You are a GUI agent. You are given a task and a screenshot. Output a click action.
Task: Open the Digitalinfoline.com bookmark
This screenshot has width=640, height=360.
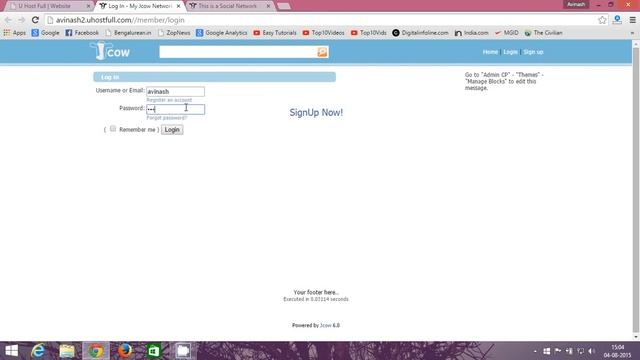coord(420,33)
